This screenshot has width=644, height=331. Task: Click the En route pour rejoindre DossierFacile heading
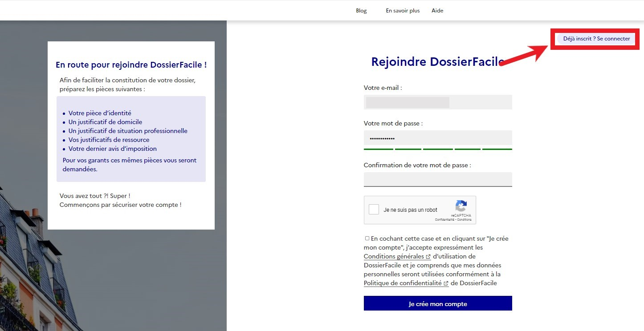point(131,65)
